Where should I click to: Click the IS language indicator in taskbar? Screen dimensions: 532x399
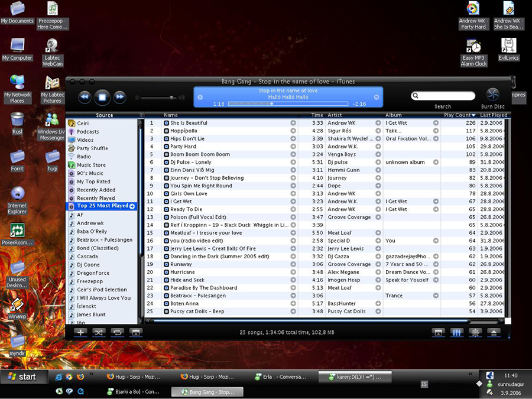424,384
